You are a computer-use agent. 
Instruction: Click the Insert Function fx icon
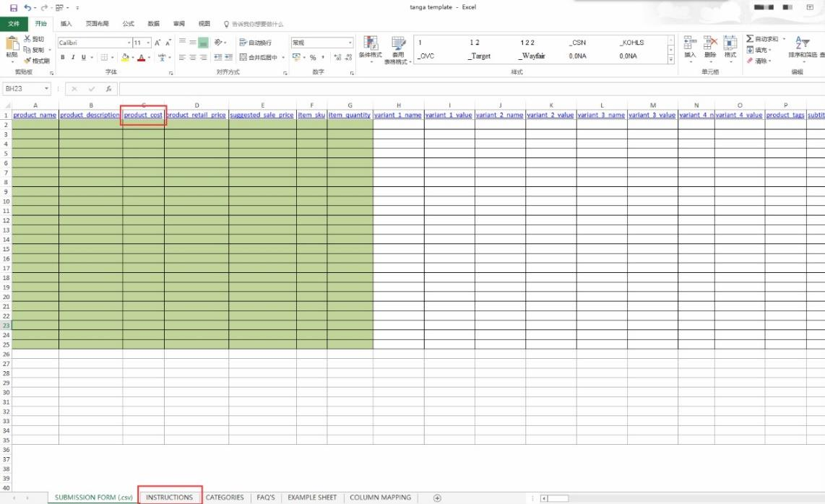tap(108, 89)
